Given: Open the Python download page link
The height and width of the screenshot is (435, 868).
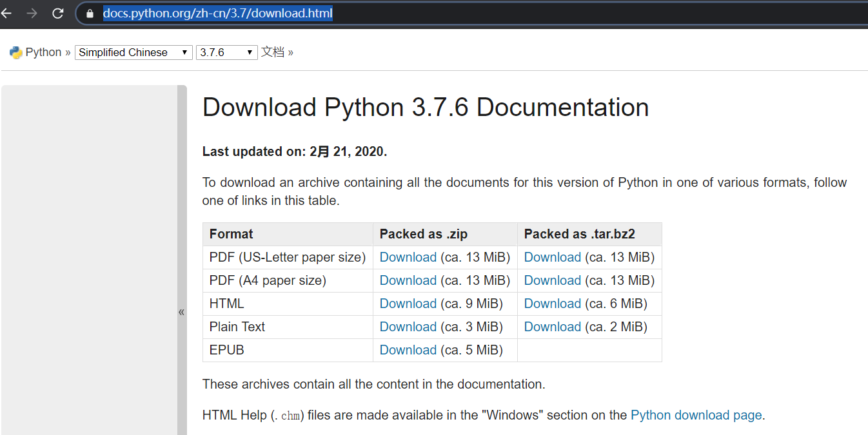Looking at the screenshot, I should click(x=696, y=415).
